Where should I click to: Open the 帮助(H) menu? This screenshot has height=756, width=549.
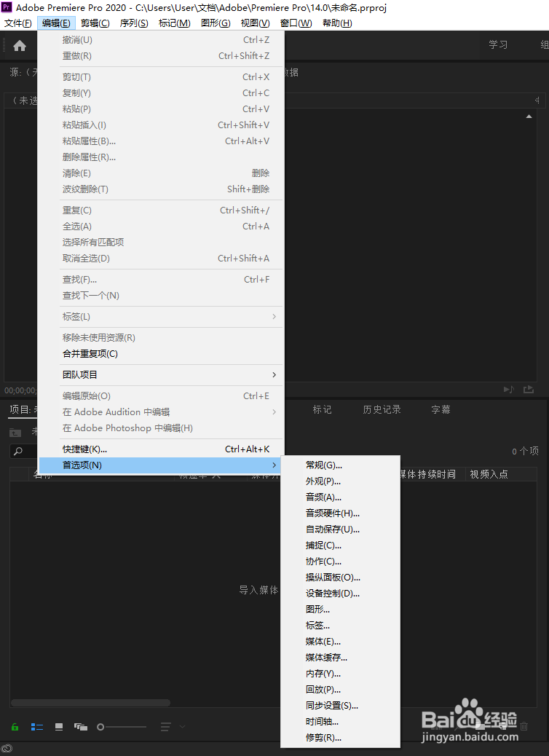click(337, 23)
